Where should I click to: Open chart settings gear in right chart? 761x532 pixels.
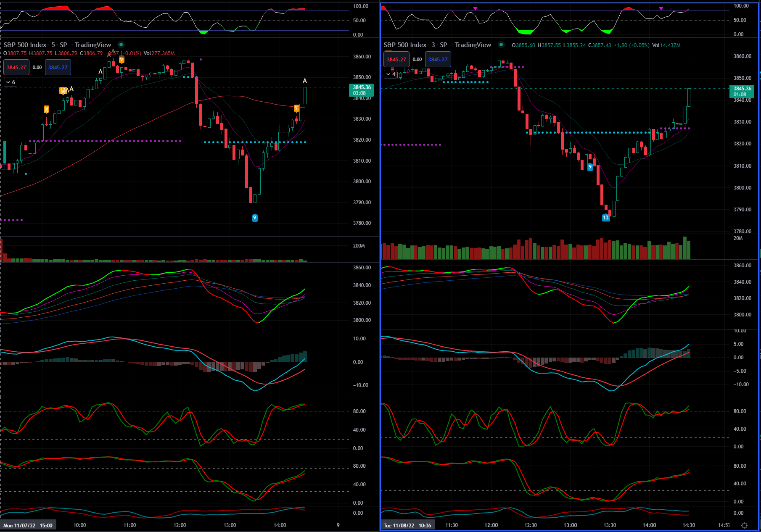pyautogui.click(x=744, y=525)
